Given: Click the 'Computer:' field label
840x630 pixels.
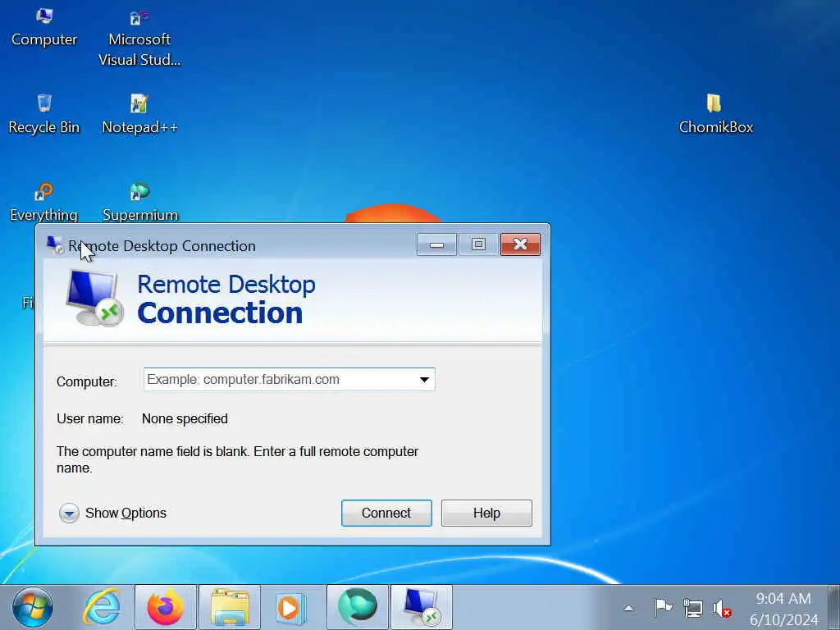Looking at the screenshot, I should (x=87, y=381).
